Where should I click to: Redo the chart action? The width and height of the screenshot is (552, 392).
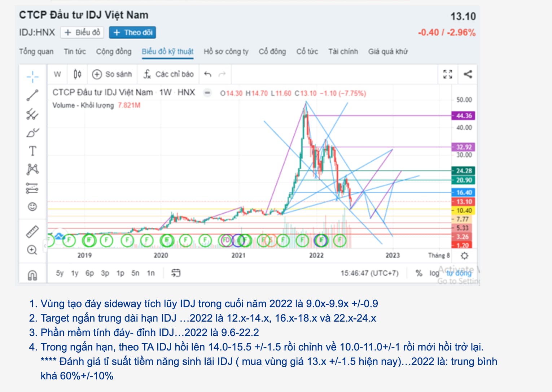pyautogui.click(x=222, y=74)
